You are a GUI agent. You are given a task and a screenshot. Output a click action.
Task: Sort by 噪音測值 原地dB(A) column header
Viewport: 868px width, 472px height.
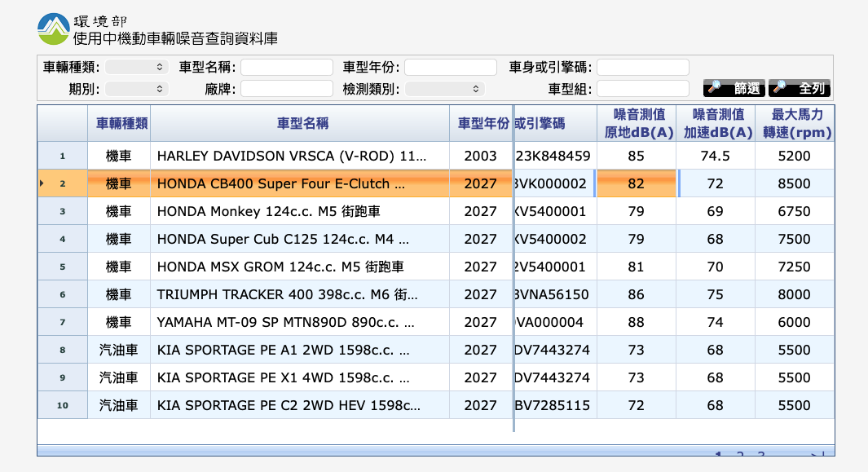(x=637, y=124)
